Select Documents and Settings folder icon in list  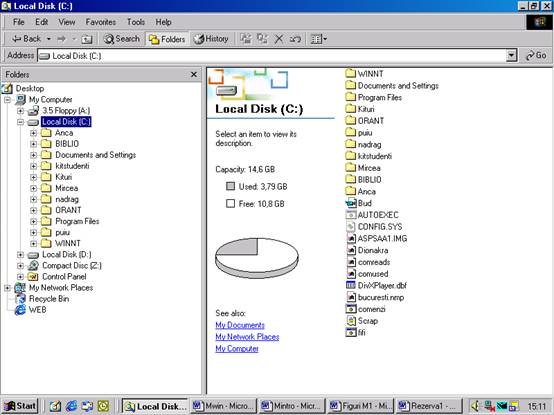coord(350,85)
